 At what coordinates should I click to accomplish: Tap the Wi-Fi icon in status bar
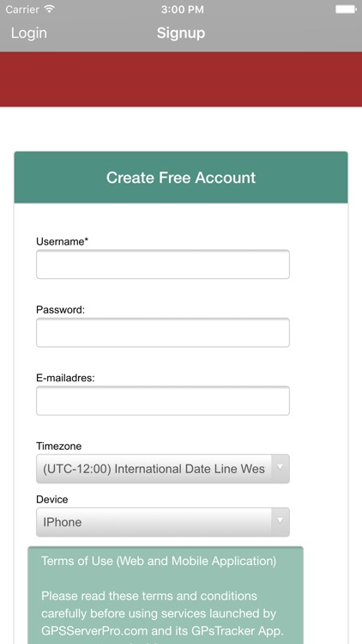[x=50, y=9]
